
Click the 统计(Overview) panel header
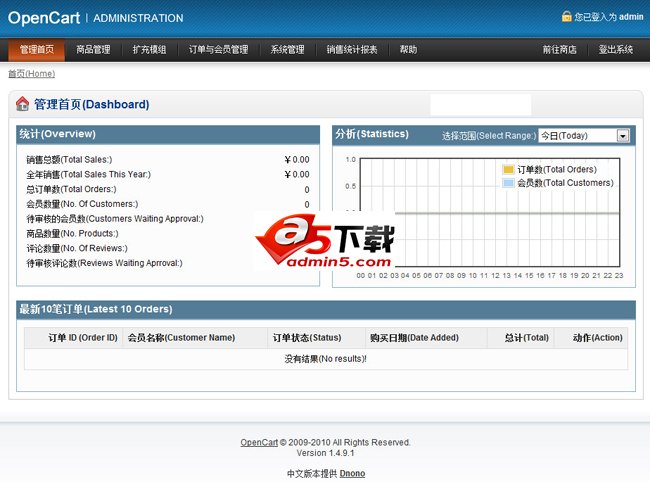point(168,134)
